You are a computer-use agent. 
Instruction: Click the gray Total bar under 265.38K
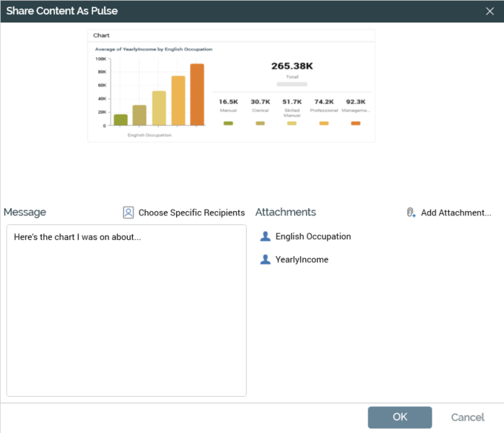[x=292, y=84]
